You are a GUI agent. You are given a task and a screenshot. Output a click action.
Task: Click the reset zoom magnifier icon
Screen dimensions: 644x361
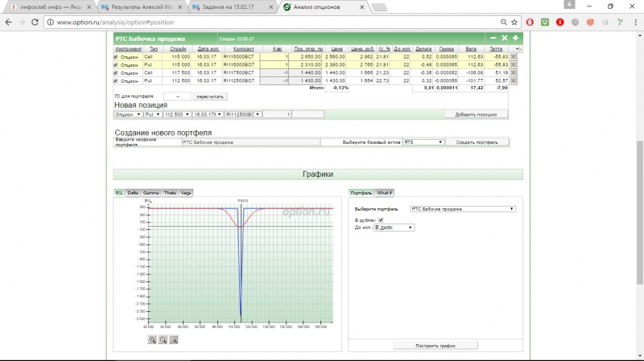point(173,339)
